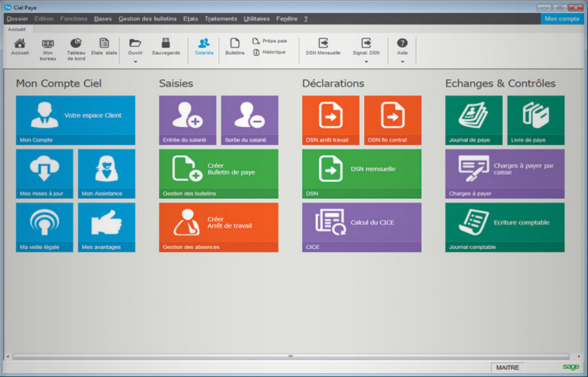Screen dimensions: 588x377
Task: Click the sage logo in status bar
Action: pyautogui.click(x=571, y=367)
